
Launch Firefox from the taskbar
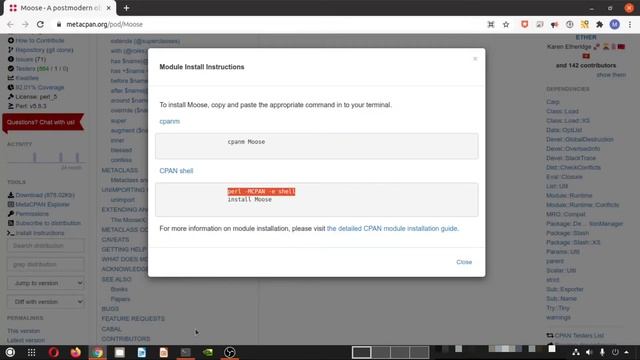click(x=76, y=352)
